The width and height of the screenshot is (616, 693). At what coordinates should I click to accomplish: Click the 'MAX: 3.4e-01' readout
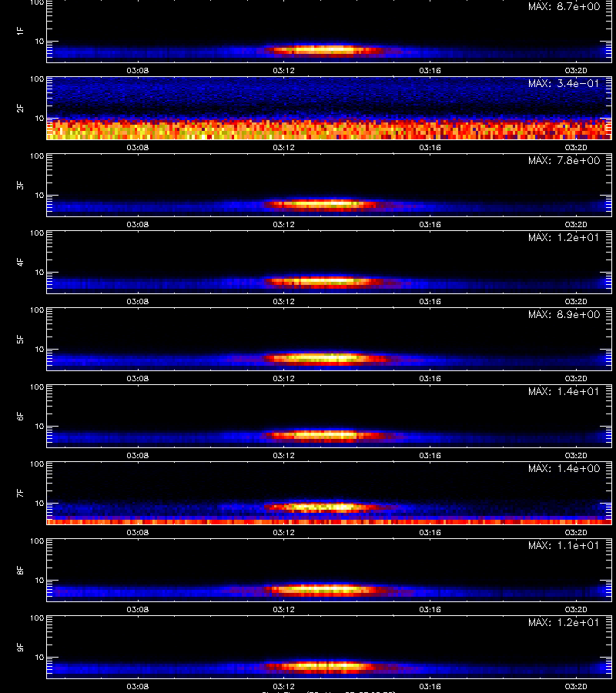(564, 83)
